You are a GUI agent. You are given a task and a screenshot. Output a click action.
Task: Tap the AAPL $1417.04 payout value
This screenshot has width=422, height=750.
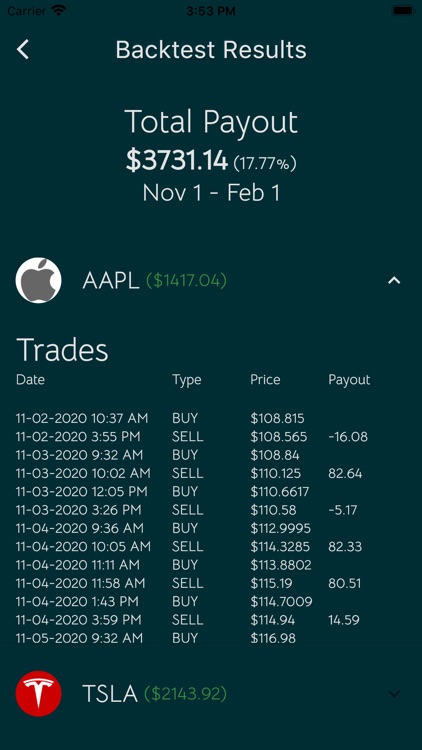coord(186,281)
